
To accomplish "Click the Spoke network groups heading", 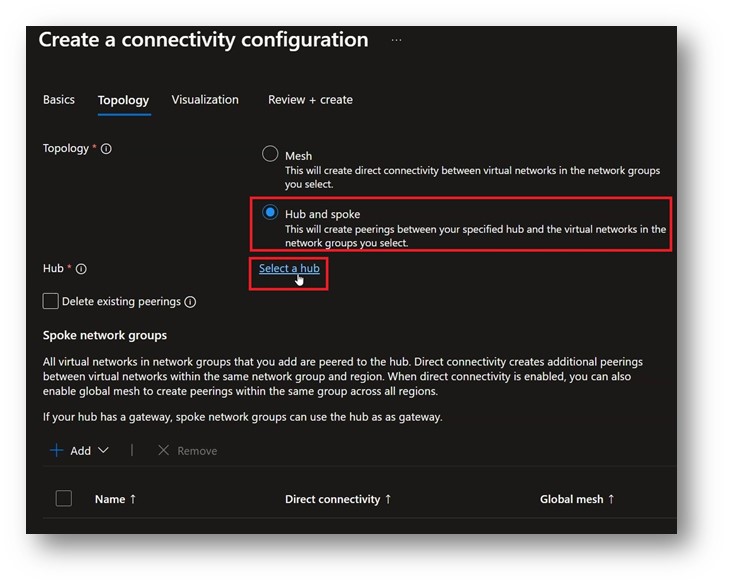I will [105, 335].
